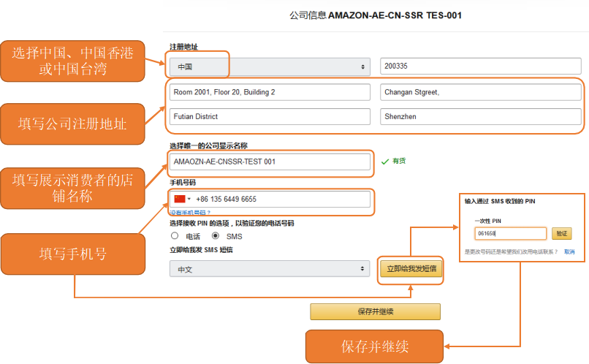Select the 电话 radio option
589x364 pixels.
click(175, 236)
